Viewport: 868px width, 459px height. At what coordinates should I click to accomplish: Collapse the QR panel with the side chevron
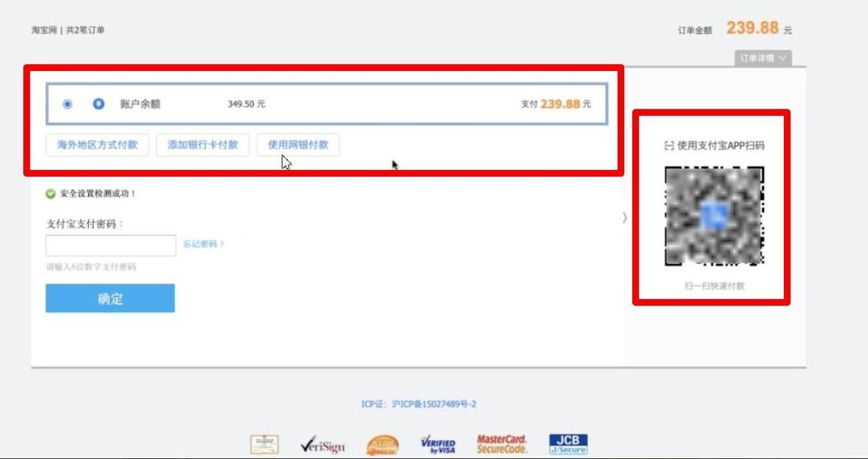tap(625, 217)
